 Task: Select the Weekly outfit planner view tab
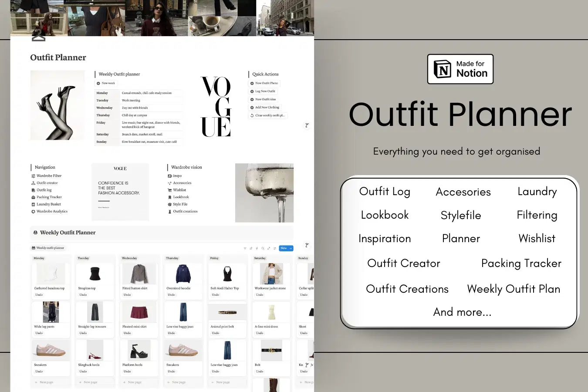[x=48, y=248]
